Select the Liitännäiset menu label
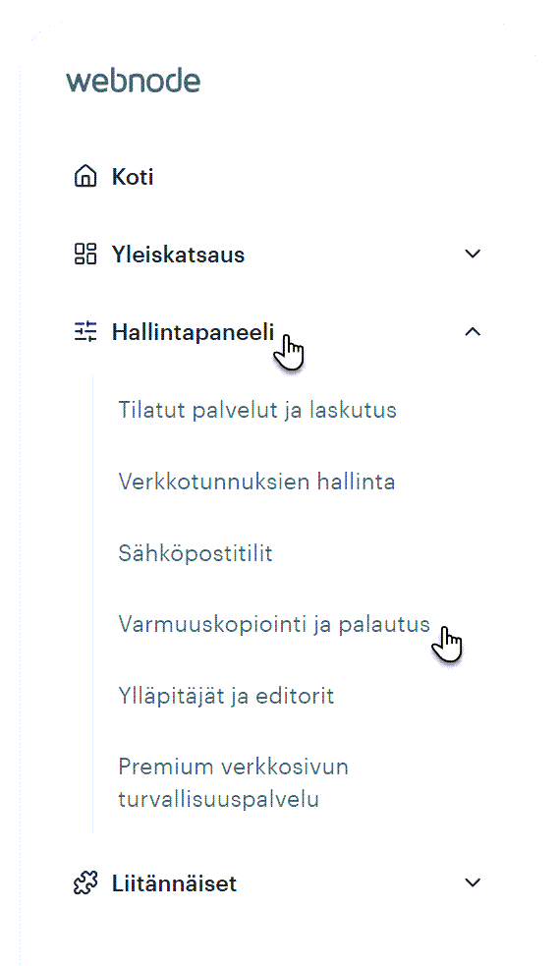 point(174,883)
